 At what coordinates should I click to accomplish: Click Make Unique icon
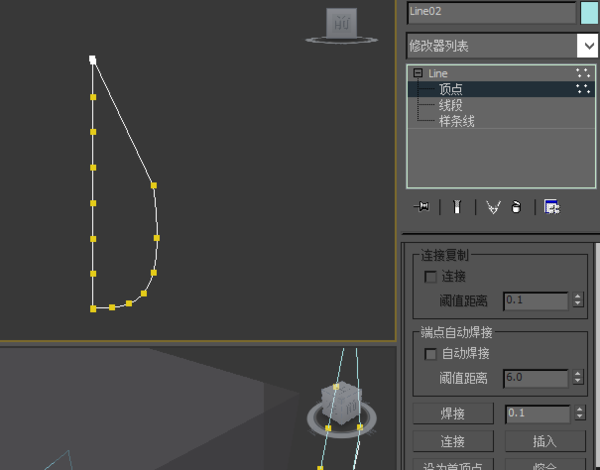pos(493,207)
